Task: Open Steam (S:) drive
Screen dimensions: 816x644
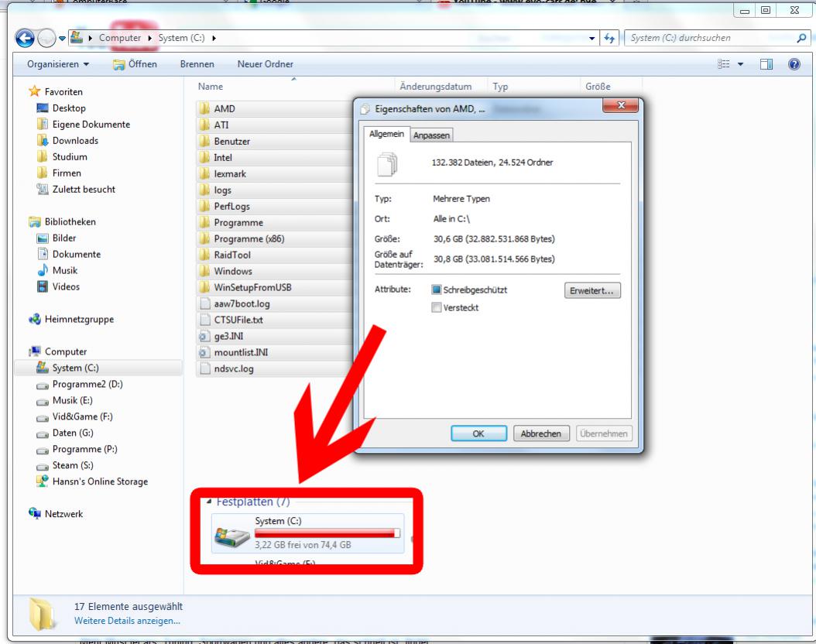Action: pyautogui.click(x=73, y=465)
